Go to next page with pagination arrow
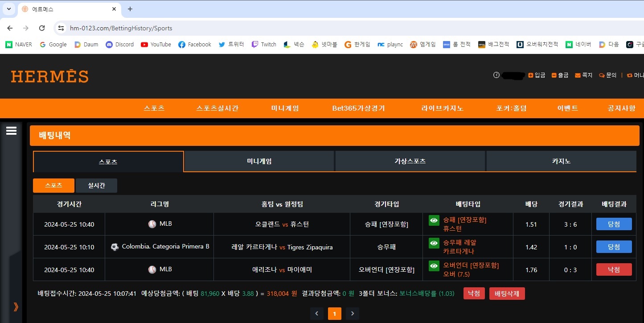644x323 pixels. pos(353,314)
